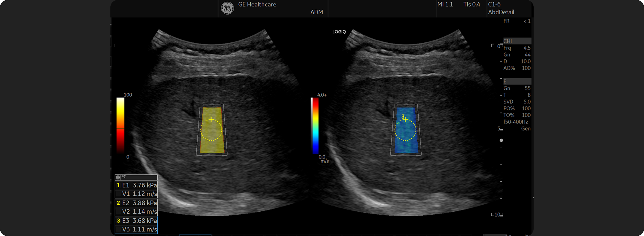Select measurement row V1 1.12 m/s

click(x=136, y=194)
